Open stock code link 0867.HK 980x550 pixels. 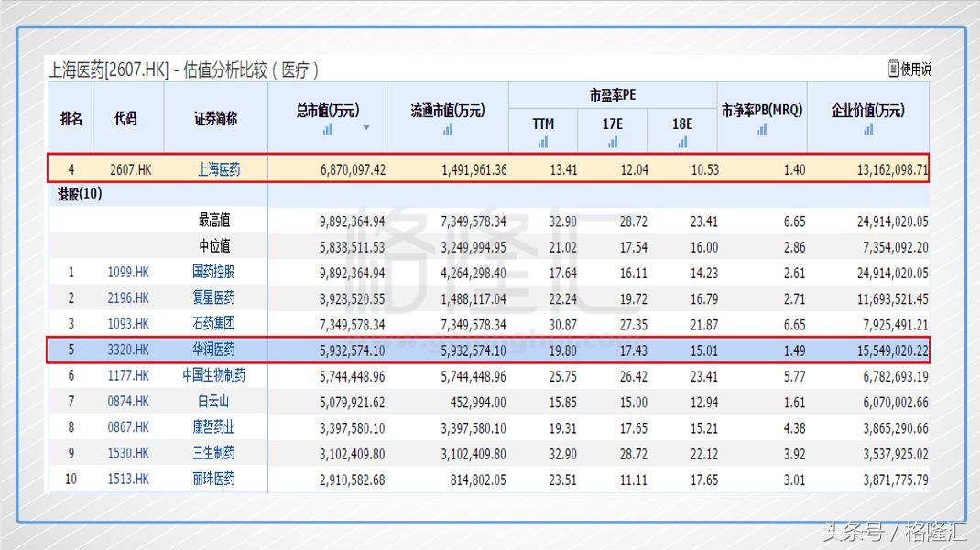128,427
